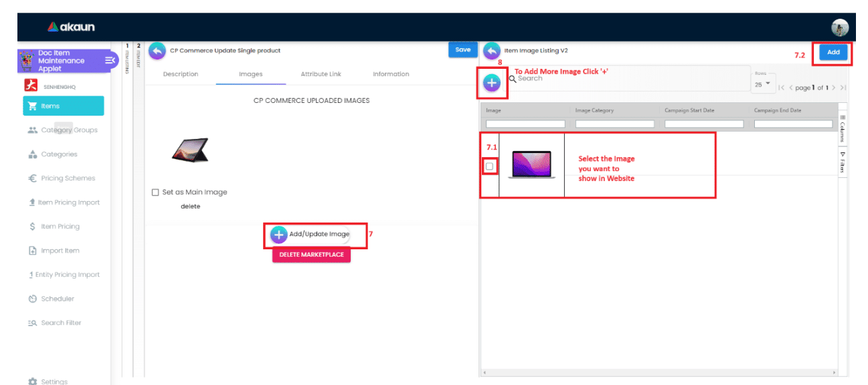This screenshot has width=868, height=385.
Task: Go back from Item Image Listing V2
Action: click(491, 51)
